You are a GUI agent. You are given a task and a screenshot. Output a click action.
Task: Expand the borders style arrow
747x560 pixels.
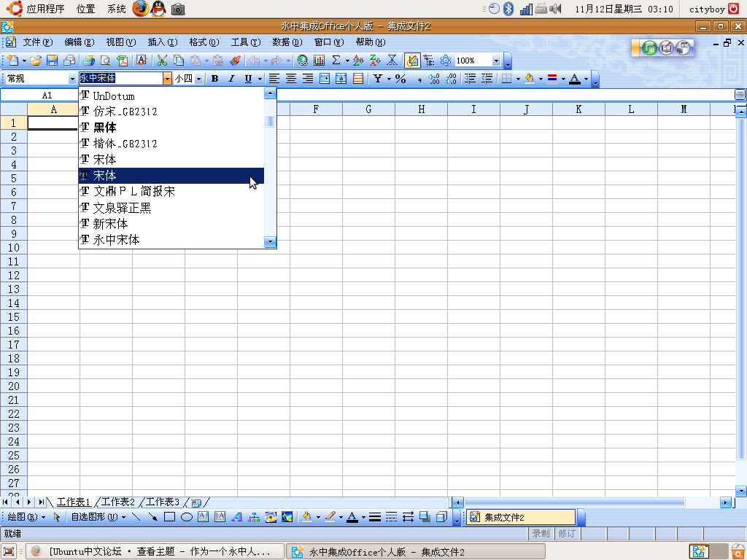(x=518, y=79)
